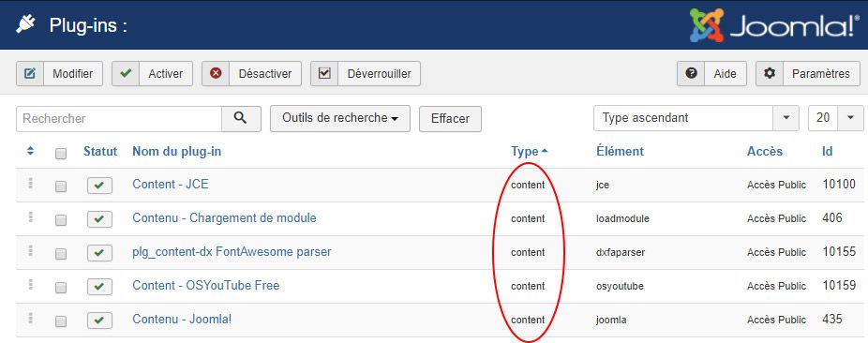Check the Contenu - Joomla! row checkbox
The width and height of the screenshot is (868, 343).
(61, 322)
